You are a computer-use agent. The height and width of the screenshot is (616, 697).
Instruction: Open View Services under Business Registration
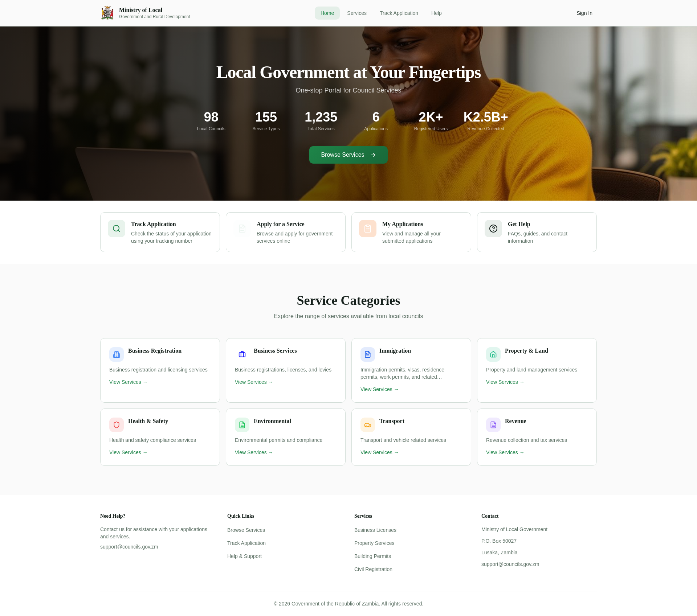tap(128, 382)
